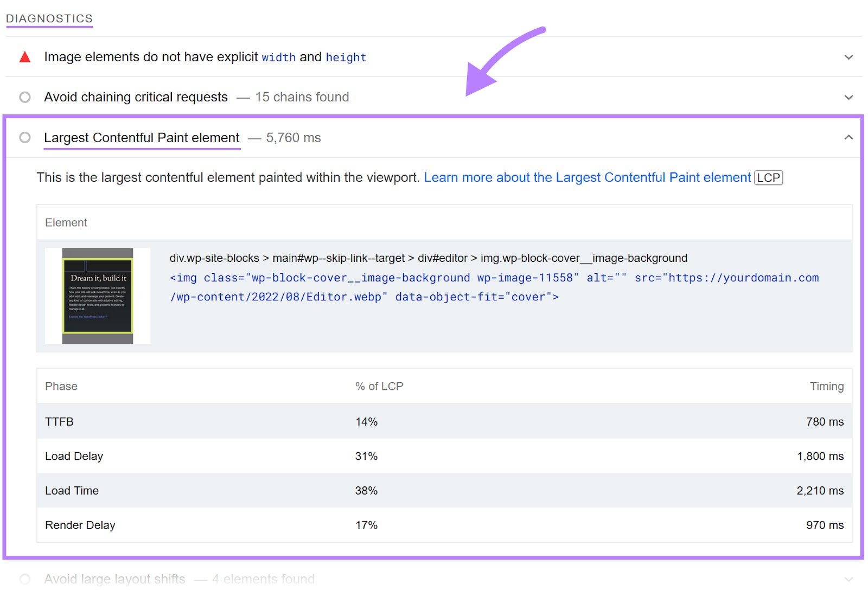This screenshot has height=597, width=868.
Task: Click the red warning triangle icon
Action: (x=24, y=56)
